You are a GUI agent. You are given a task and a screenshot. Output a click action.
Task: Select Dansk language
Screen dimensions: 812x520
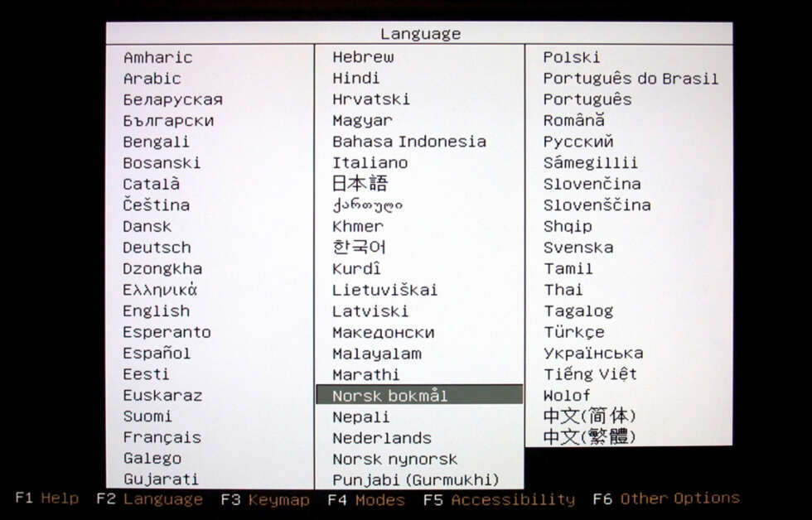pyautogui.click(x=147, y=226)
